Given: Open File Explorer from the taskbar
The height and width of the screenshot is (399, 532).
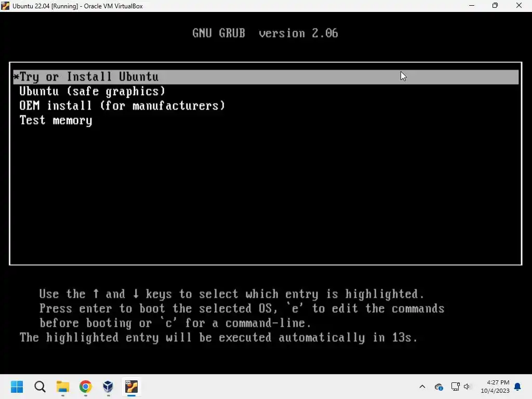Looking at the screenshot, I should pyautogui.click(x=63, y=387).
